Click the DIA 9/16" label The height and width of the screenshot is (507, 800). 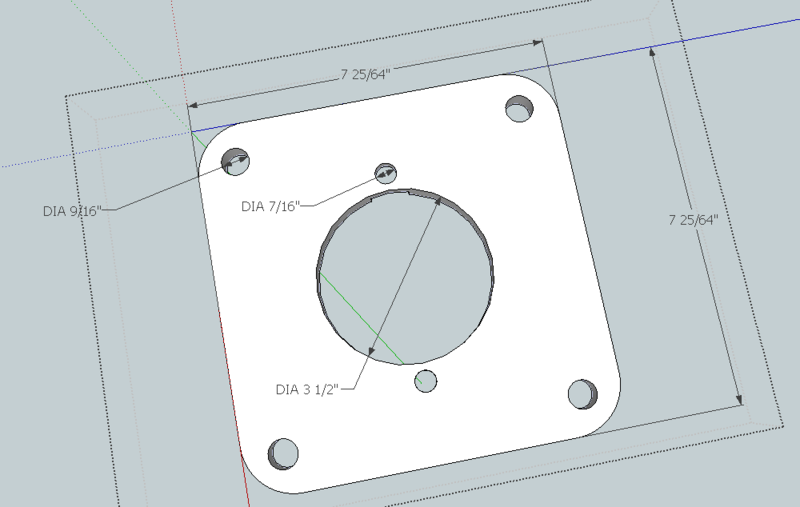tap(72, 211)
